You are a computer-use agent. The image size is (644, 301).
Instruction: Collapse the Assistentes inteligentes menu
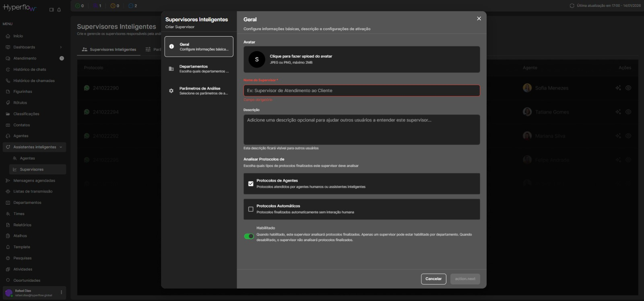coord(61,147)
